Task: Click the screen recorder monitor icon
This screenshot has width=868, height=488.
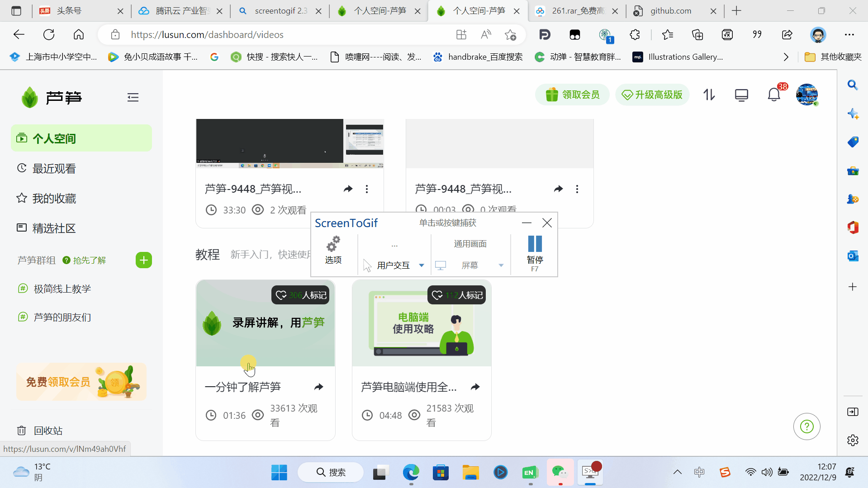Action: click(741, 95)
